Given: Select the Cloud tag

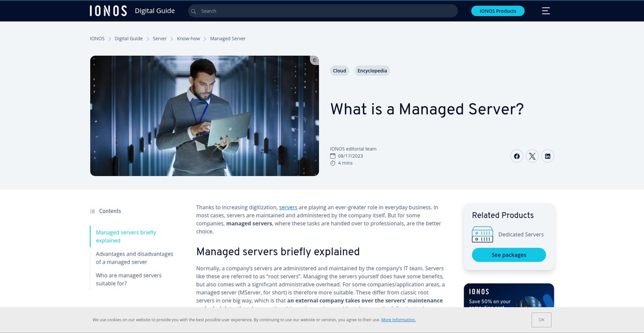Looking at the screenshot, I should tap(340, 70).
